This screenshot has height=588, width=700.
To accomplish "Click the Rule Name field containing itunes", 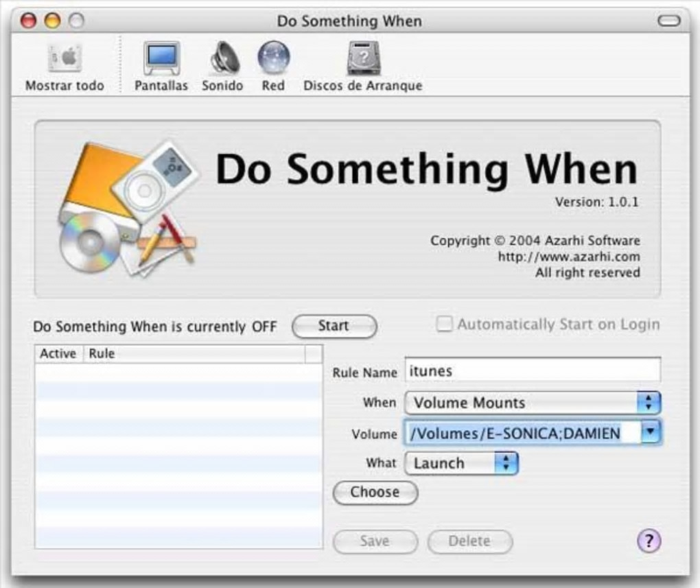I will coord(533,370).
